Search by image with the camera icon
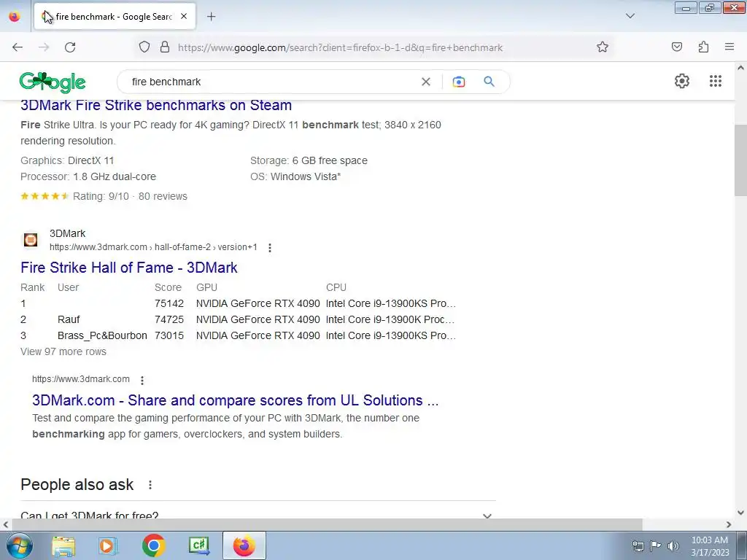Screen dimensions: 747x560 pyautogui.click(x=459, y=82)
